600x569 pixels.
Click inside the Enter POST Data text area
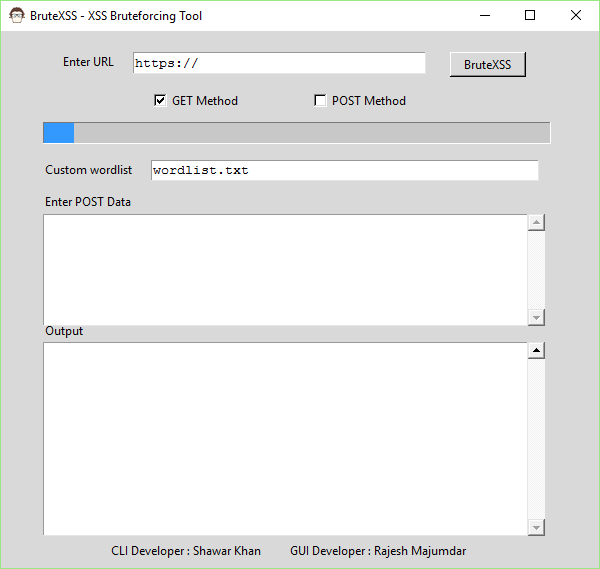[285, 270]
